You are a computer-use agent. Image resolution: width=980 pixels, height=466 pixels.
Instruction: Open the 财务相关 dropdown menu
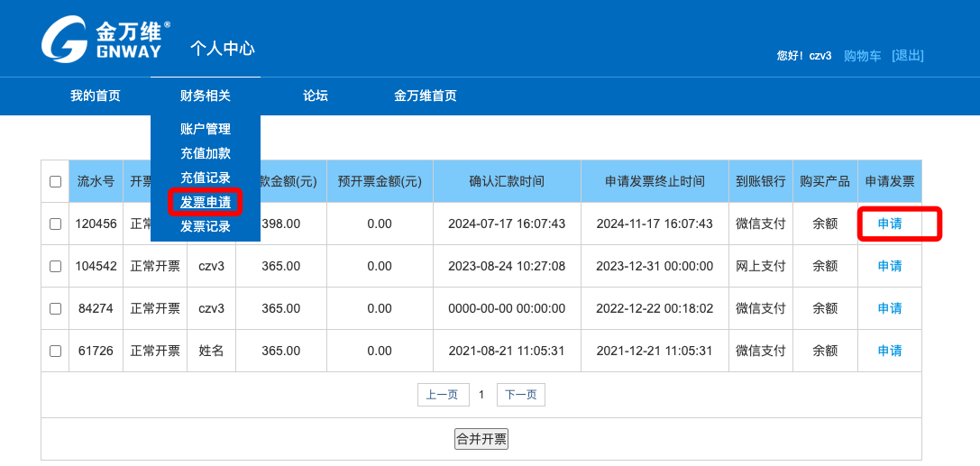[205, 96]
